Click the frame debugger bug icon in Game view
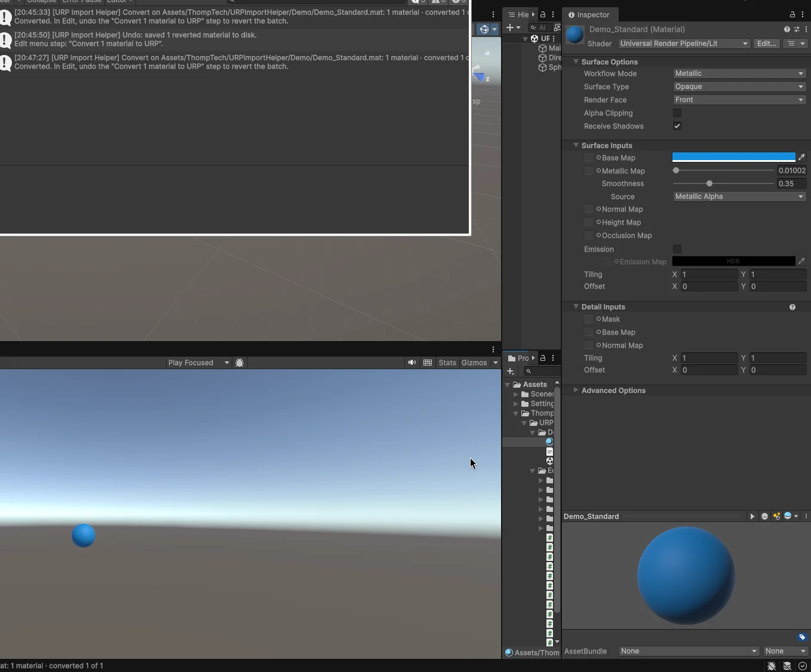Screen dimensions: 811x672 point(239,363)
